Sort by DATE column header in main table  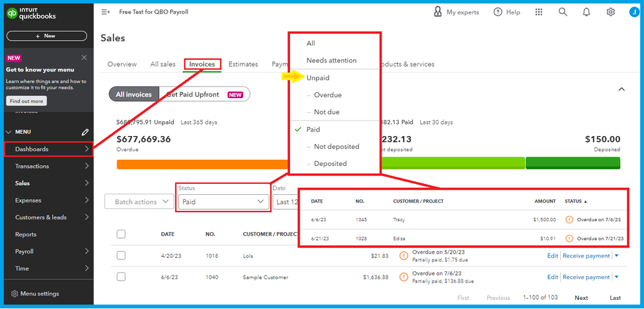pos(168,234)
